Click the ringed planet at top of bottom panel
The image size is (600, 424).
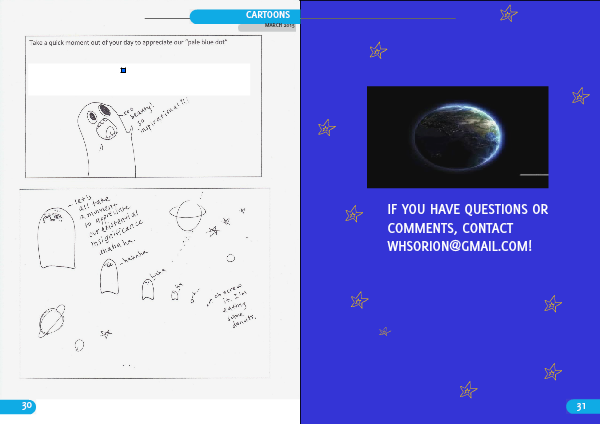(187, 213)
